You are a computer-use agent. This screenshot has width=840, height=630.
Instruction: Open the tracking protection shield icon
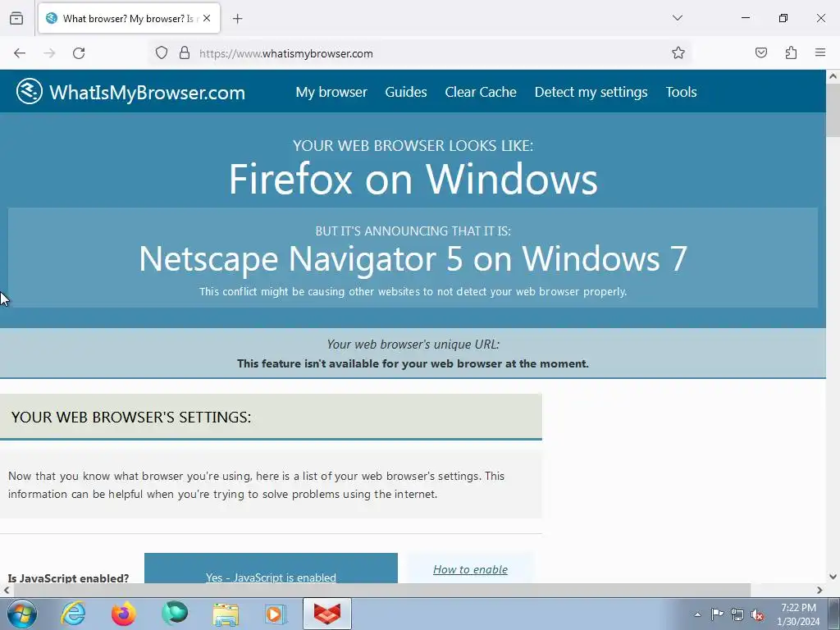pos(162,53)
